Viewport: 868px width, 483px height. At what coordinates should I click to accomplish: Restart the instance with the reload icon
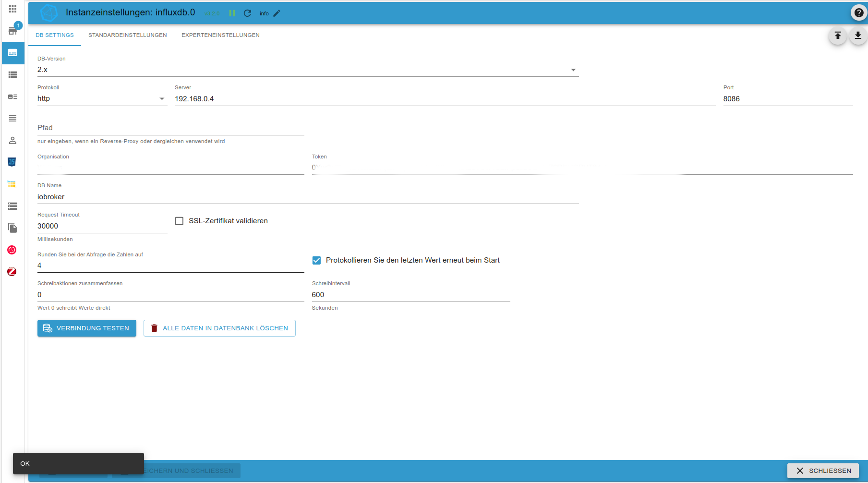point(248,13)
